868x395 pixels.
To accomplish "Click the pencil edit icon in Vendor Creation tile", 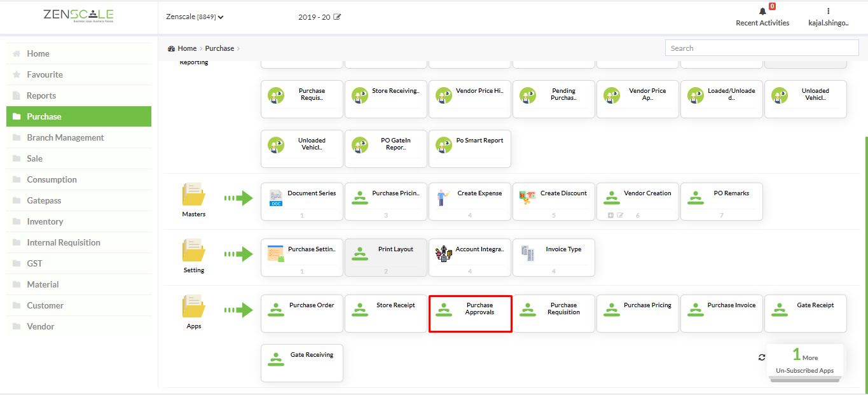I will click(x=620, y=215).
